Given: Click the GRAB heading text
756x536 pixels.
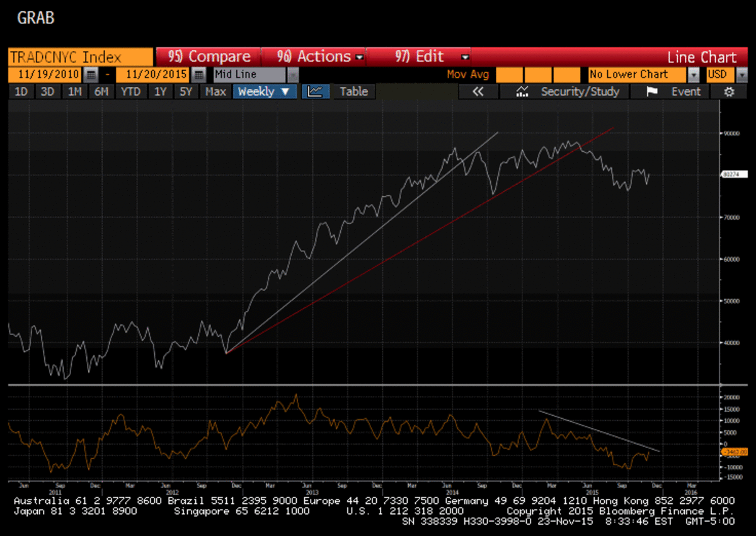Looking at the screenshot, I should tap(36, 18).
